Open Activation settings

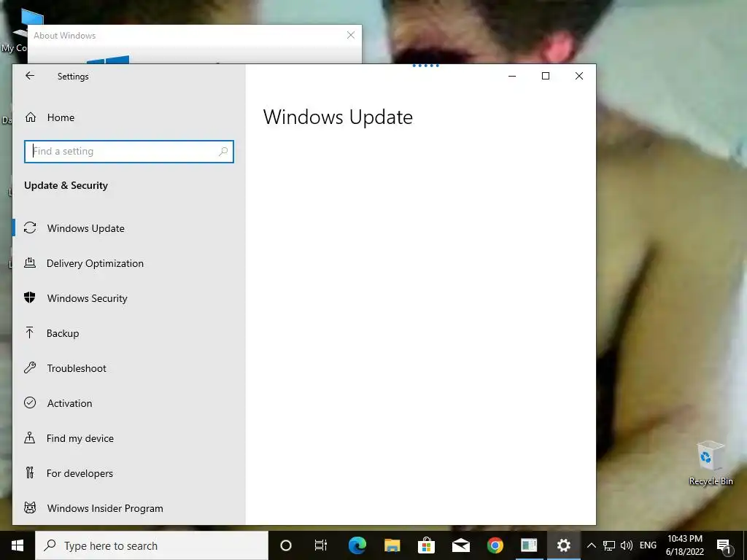click(x=69, y=403)
